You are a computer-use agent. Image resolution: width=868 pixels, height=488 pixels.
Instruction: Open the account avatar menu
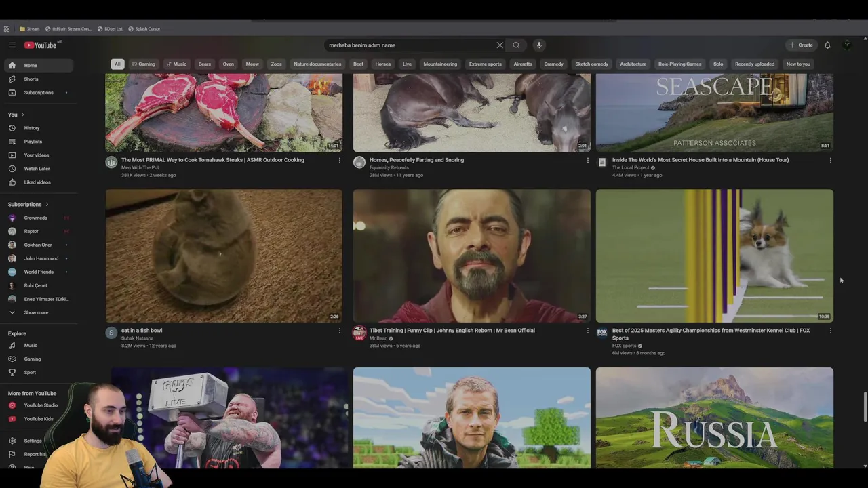[846, 45]
